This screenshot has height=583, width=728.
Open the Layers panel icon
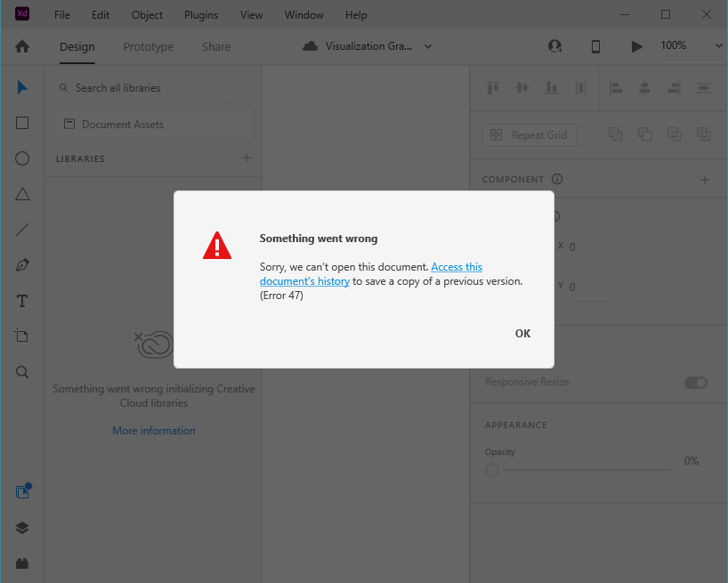pyautogui.click(x=21, y=527)
